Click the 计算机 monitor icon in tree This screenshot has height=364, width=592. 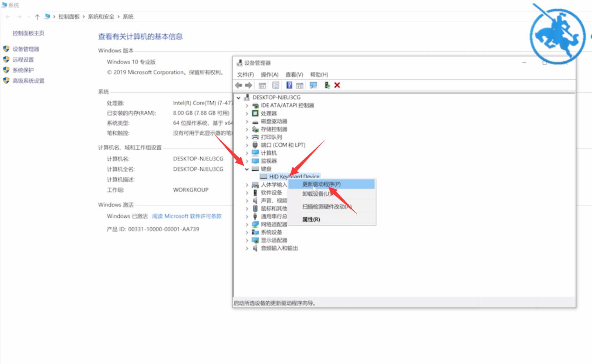coord(256,153)
